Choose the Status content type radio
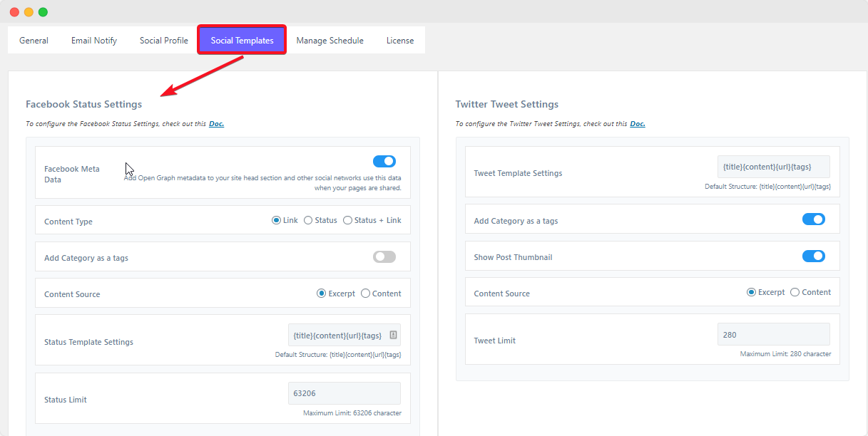The width and height of the screenshot is (868, 436). (x=308, y=221)
